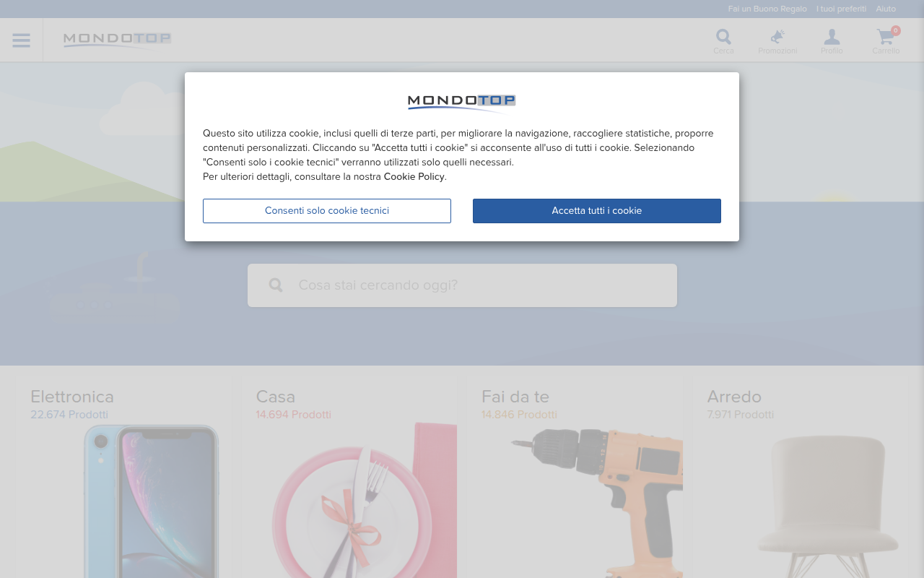Click the plate image in Casa
The height and width of the screenshot is (578, 924).
click(x=363, y=501)
